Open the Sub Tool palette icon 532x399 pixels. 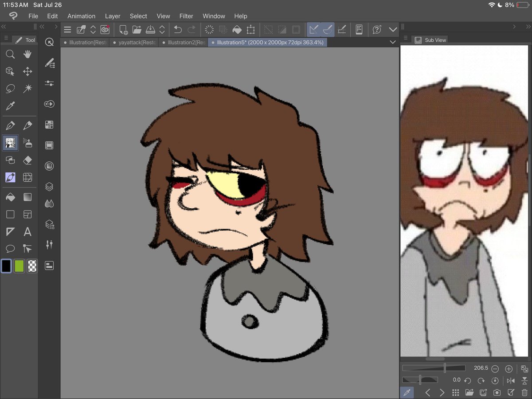(x=49, y=64)
